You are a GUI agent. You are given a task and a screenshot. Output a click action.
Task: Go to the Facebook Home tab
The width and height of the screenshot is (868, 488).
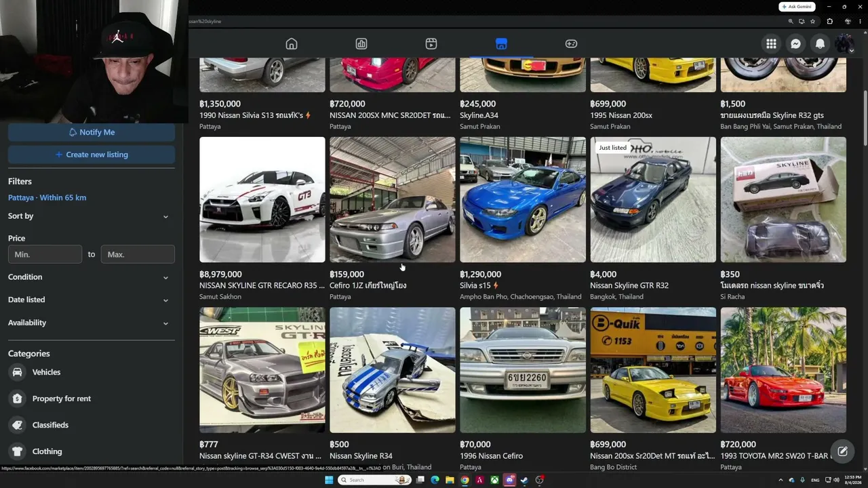tap(292, 44)
